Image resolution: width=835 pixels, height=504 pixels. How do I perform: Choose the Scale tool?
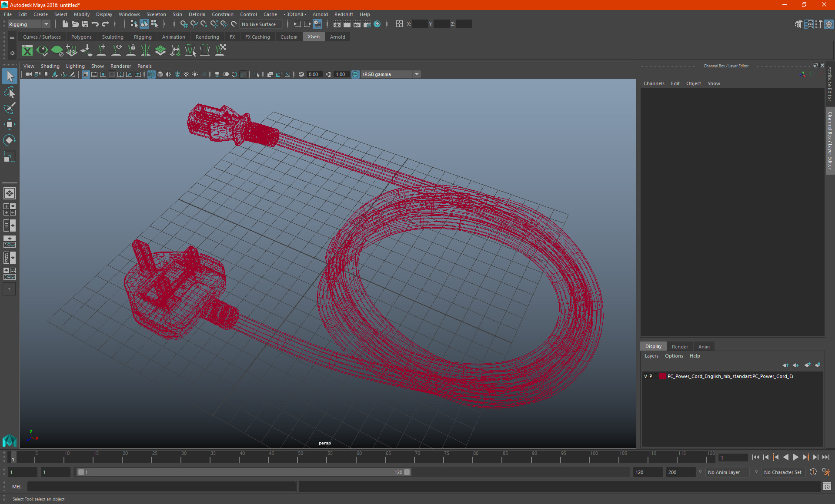pyautogui.click(x=10, y=156)
